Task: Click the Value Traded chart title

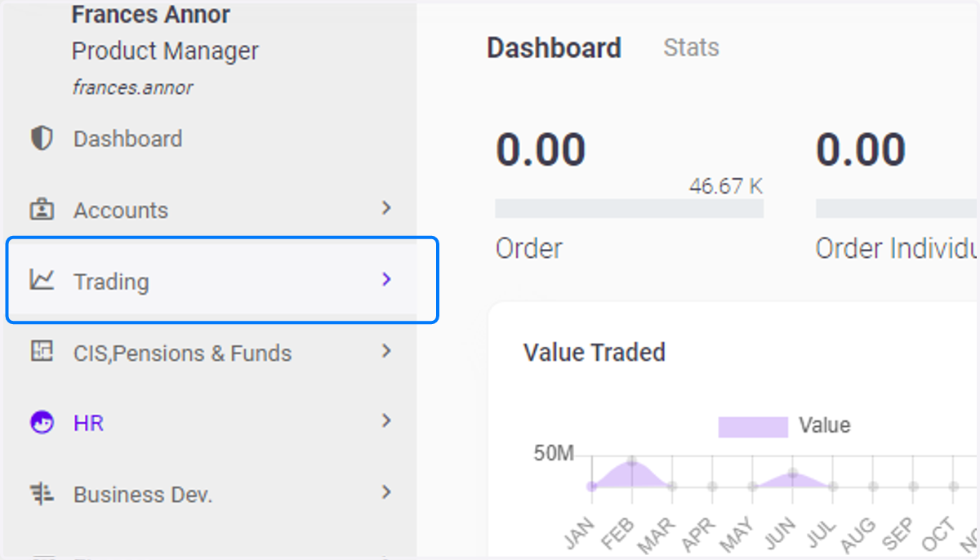Action: pos(595,353)
